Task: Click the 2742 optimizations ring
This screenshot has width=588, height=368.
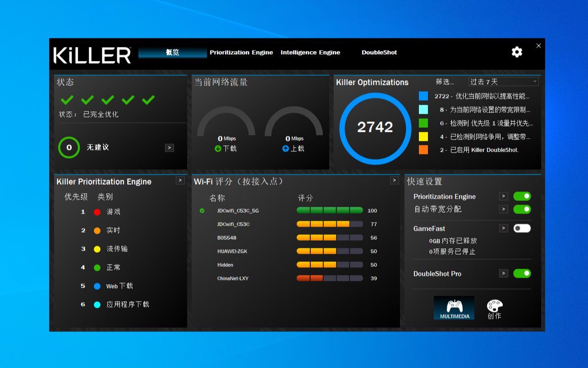Action: tap(375, 128)
